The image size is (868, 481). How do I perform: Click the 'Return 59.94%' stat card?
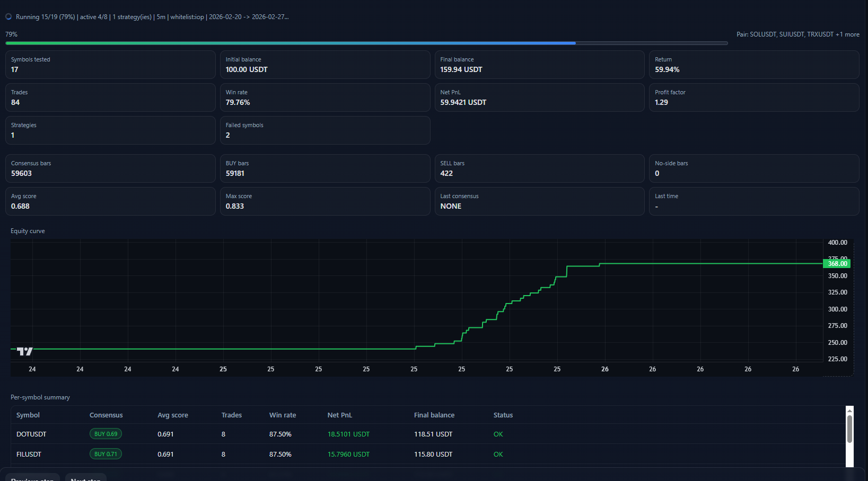point(753,65)
